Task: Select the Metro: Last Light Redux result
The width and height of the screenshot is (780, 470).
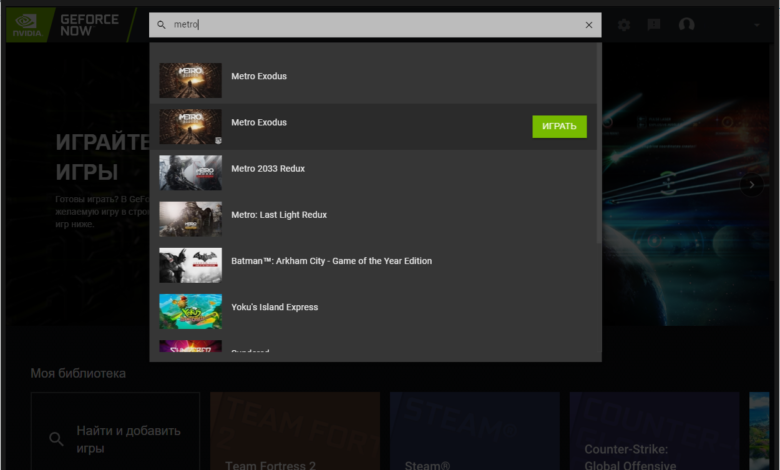Action: [x=373, y=219]
